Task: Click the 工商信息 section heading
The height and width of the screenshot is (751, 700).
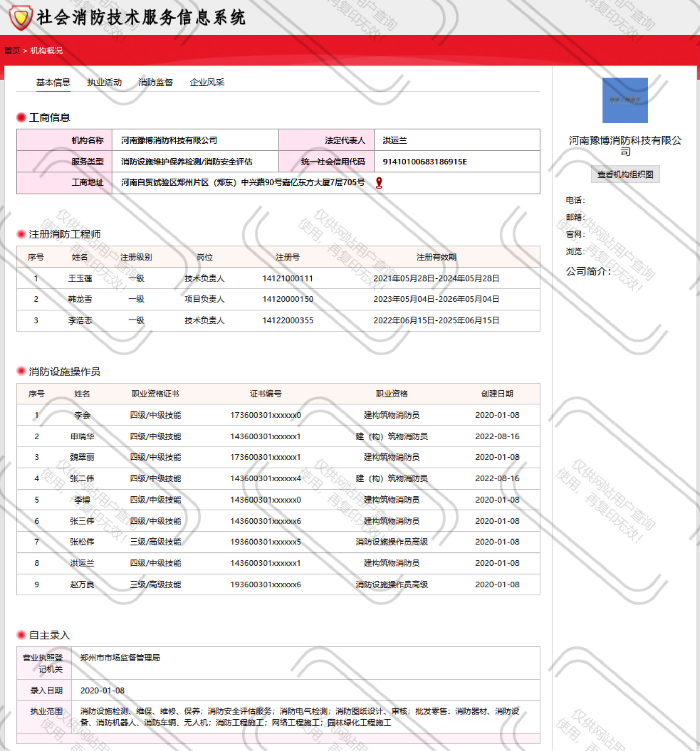Action: 50,118
